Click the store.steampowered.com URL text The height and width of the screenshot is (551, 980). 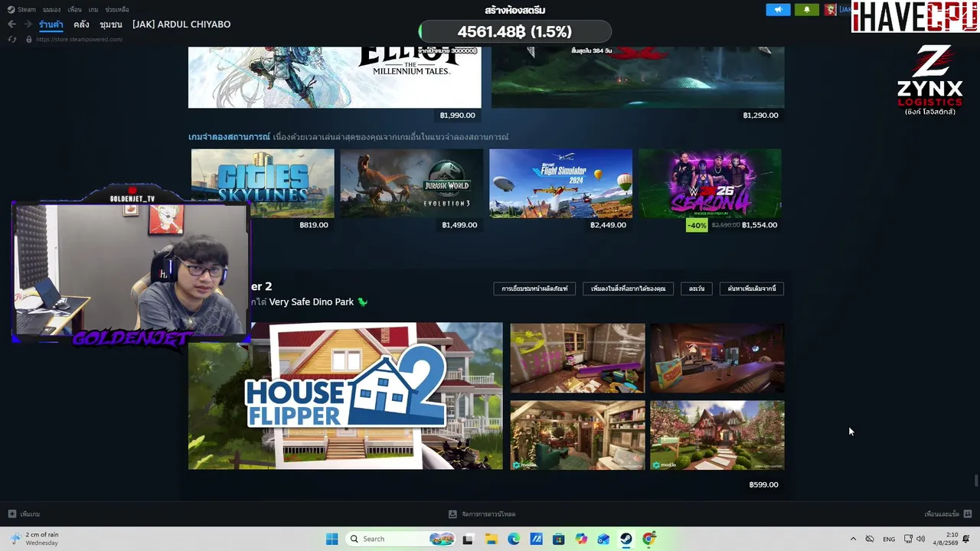pos(79,39)
